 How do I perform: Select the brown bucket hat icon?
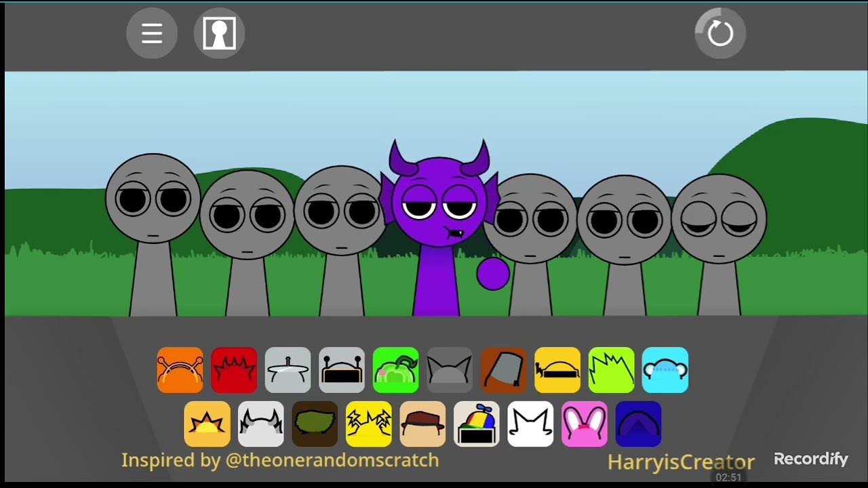(503, 370)
